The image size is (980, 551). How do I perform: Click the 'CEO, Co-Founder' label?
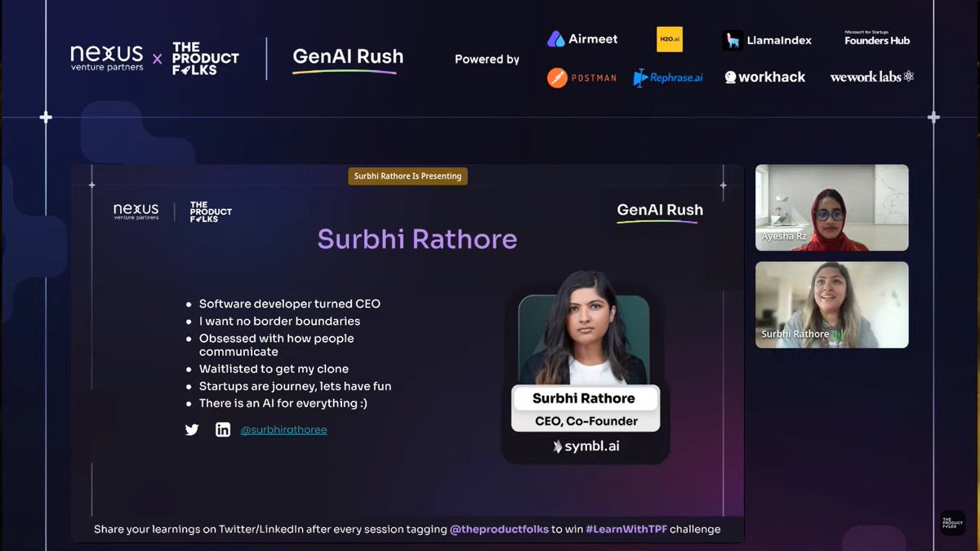click(585, 421)
